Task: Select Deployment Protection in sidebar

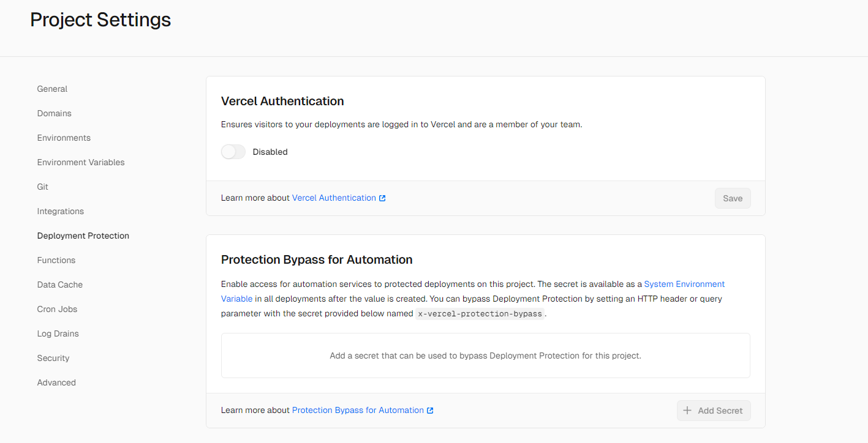Action: [x=83, y=236]
